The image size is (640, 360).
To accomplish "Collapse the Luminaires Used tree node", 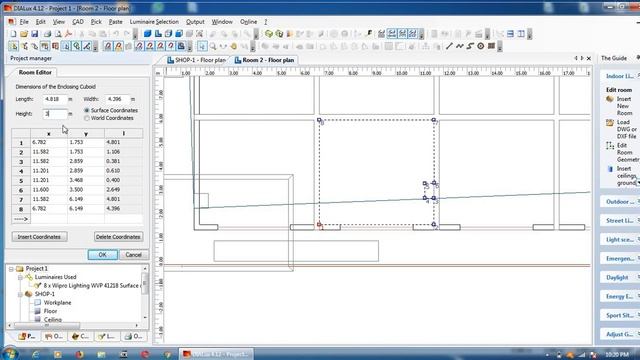I will tap(20, 277).
